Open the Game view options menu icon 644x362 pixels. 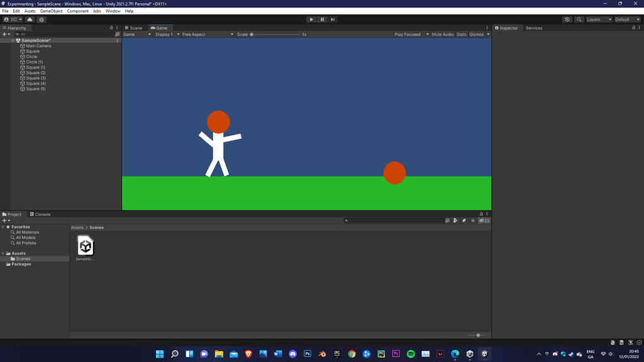(x=487, y=28)
